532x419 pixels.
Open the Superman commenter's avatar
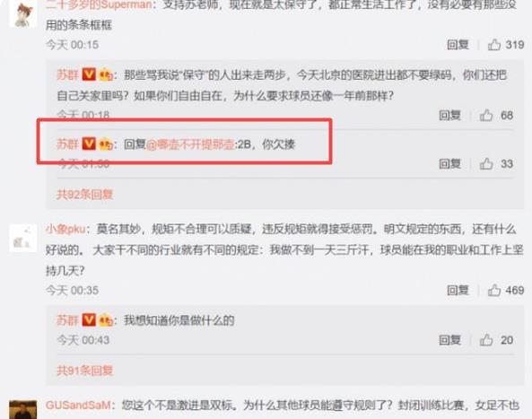pyautogui.click(x=22, y=13)
